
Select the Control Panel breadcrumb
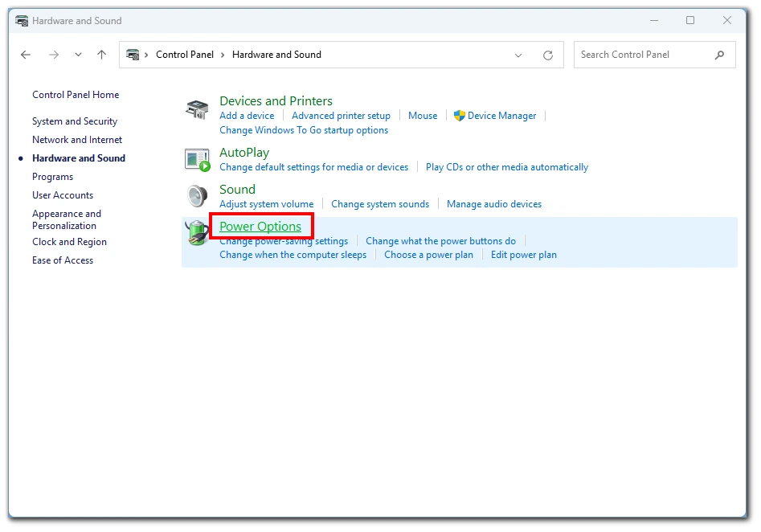185,55
